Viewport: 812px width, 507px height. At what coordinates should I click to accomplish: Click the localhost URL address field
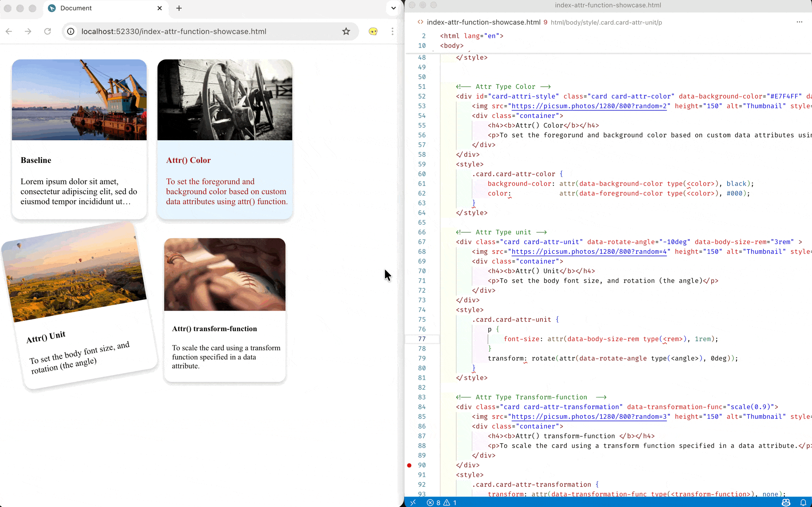click(203, 31)
